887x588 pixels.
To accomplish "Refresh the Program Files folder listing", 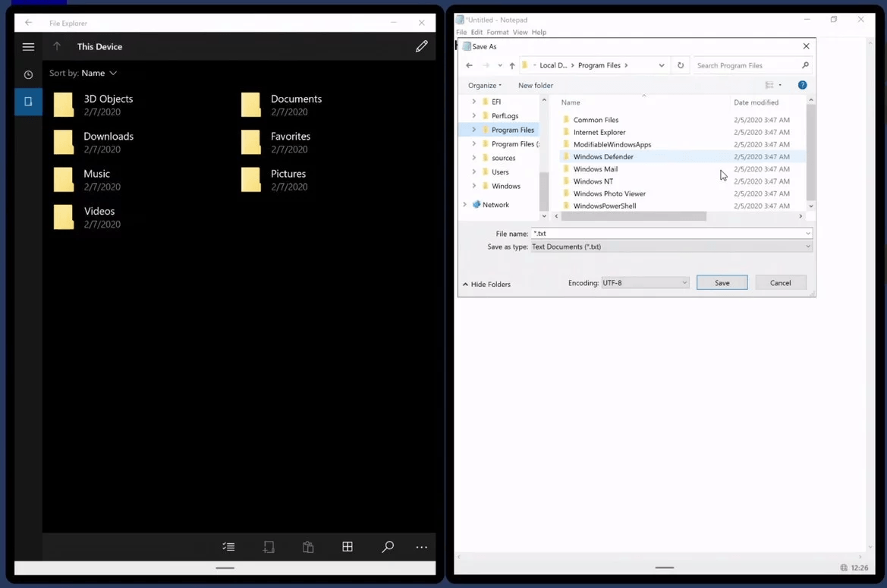I will pyautogui.click(x=681, y=66).
